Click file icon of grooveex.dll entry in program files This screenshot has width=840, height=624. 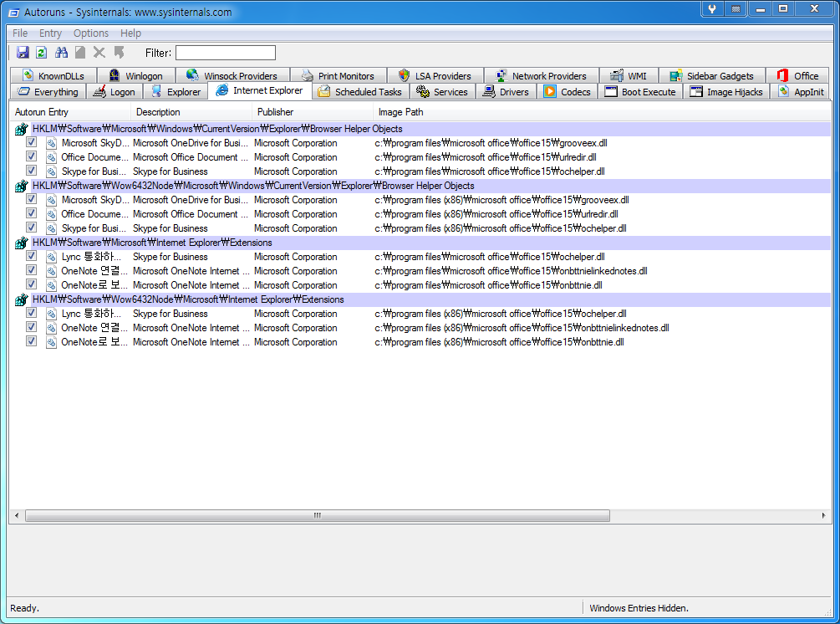tap(51, 143)
